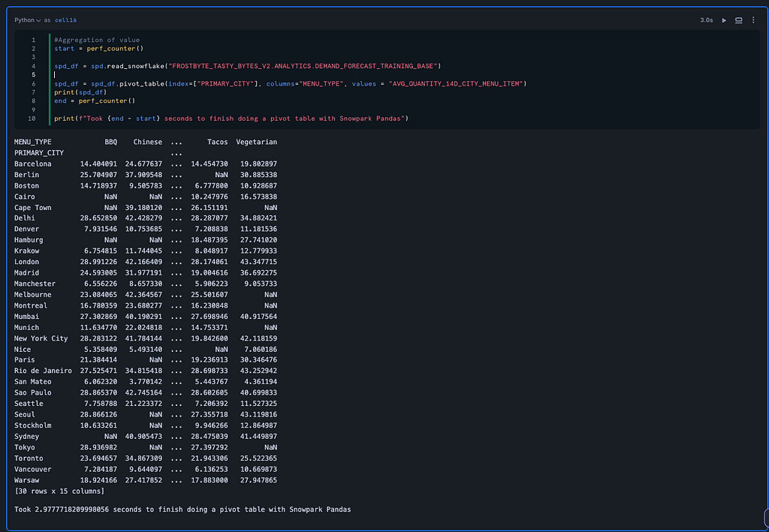The height and width of the screenshot is (532, 769).
Task: Run cell16 with the play icon
Action: pos(724,20)
